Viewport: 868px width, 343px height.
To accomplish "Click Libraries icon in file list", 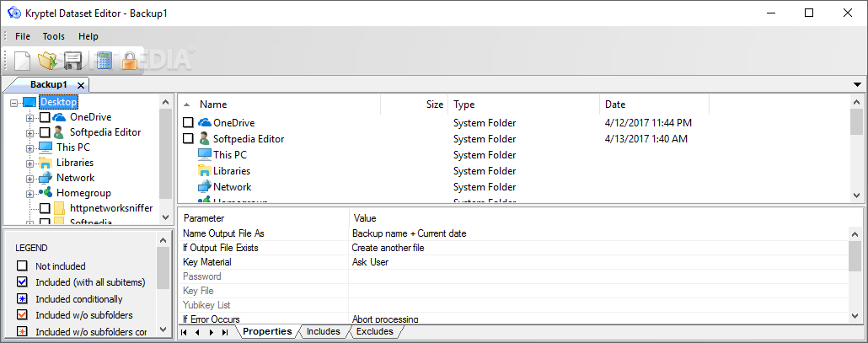I will click(x=205, y=171).
